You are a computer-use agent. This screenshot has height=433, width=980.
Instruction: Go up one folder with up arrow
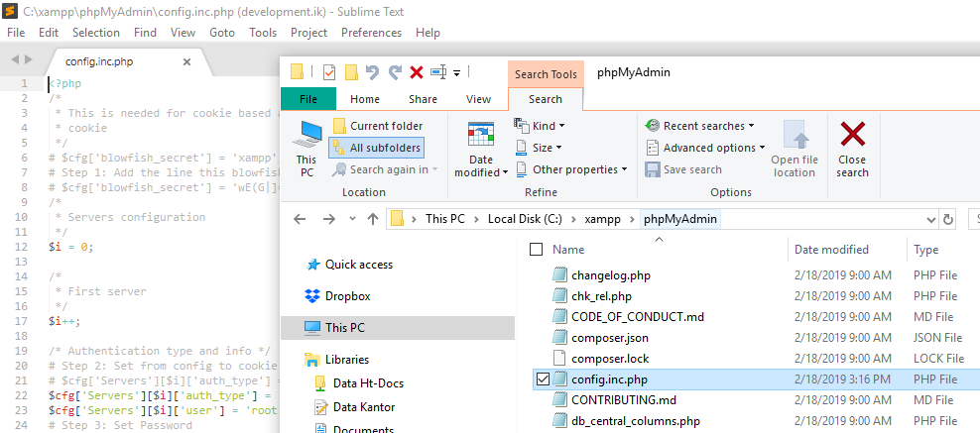pos(373,219)
